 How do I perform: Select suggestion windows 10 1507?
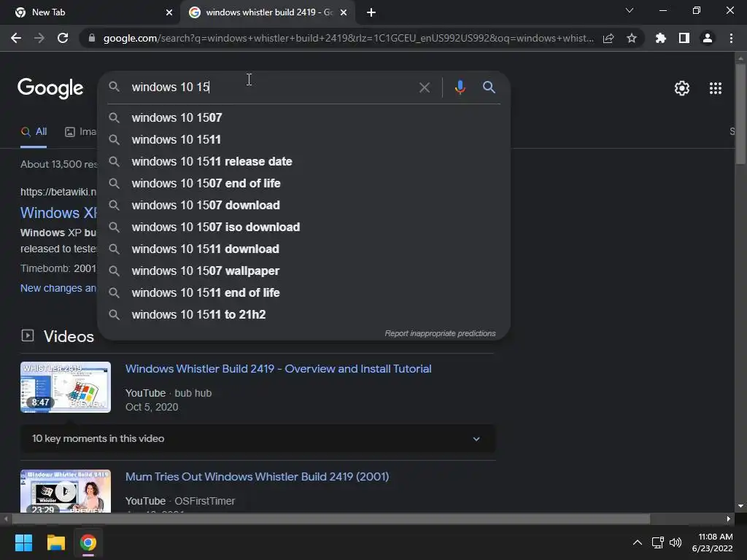pos(303,117)
